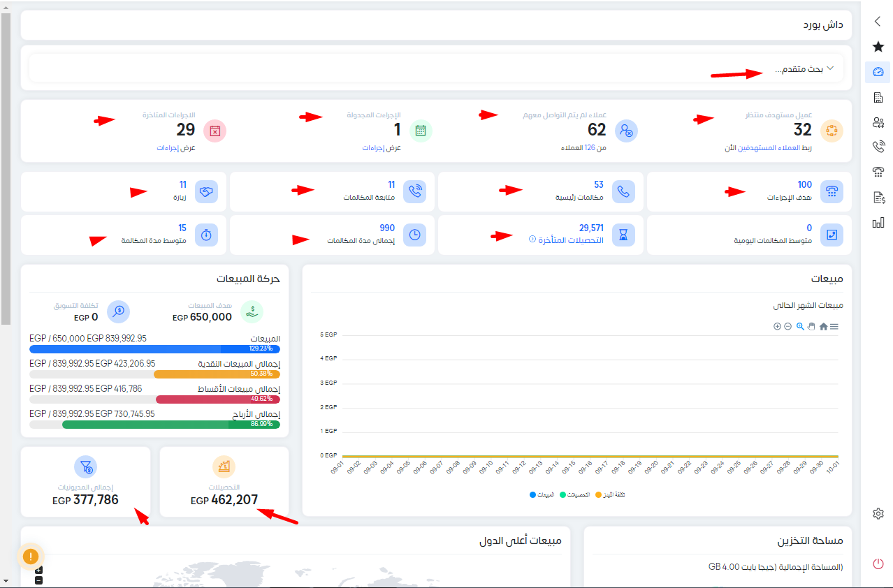Zoom in on the sales chart using plus icon
Screen dimensions: 893x588
point(777,326)
